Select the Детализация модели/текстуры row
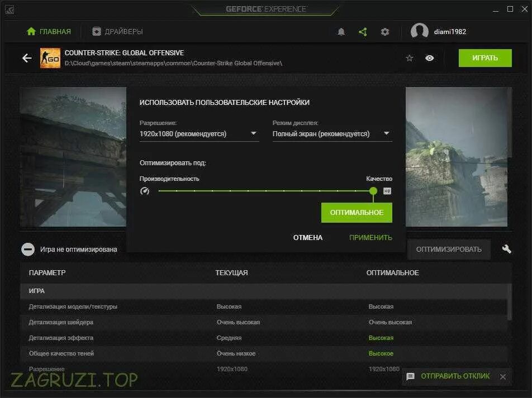The width and height of the screenshot is (532, 398). point(264,307)
